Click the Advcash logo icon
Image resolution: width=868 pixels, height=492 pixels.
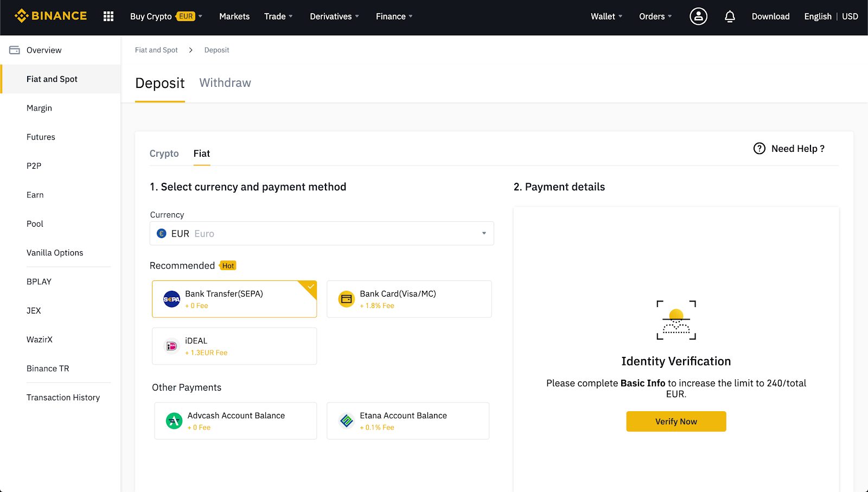tap(174, 421)
